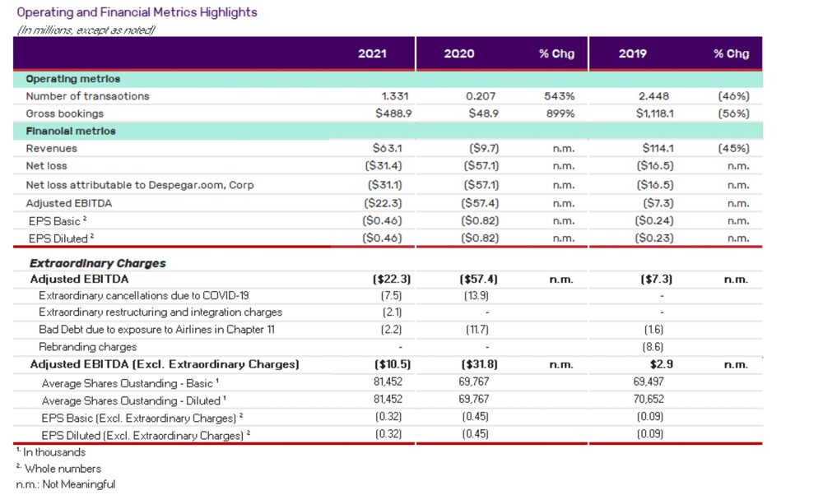
Task: Click the Operating and Financial Metrics Highlights title
Action: (137, 12)
